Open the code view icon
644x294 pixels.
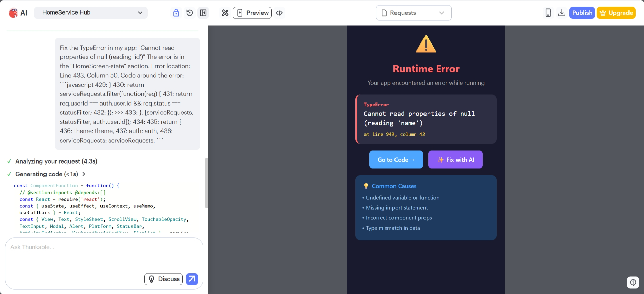click(279, 13)
